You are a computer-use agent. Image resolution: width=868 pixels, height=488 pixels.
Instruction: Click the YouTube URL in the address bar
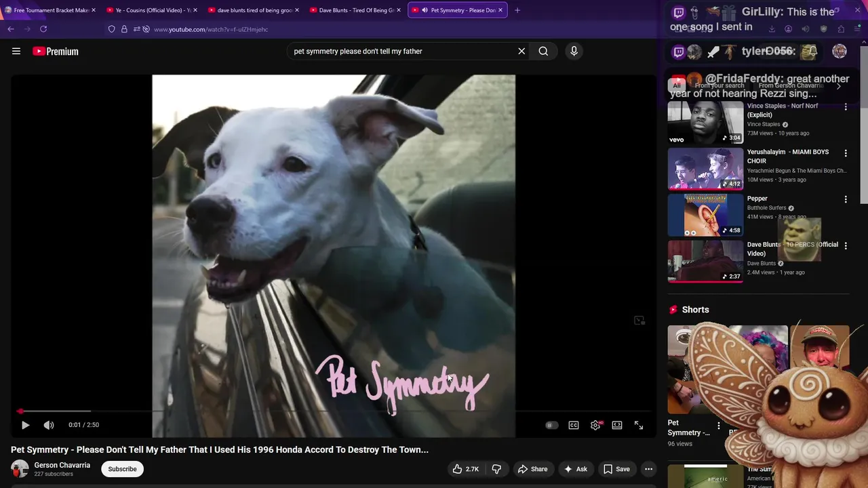pyautogui.click(x=211, y=30)
